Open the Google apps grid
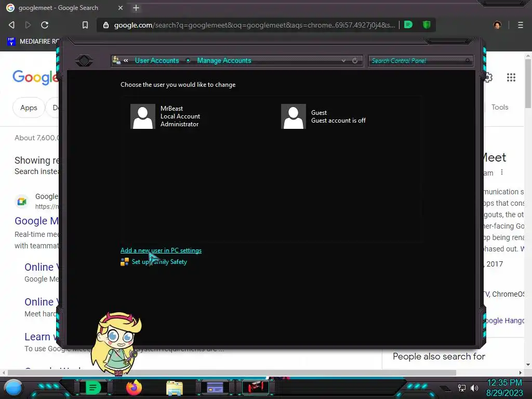 click(x=511, y=77)
